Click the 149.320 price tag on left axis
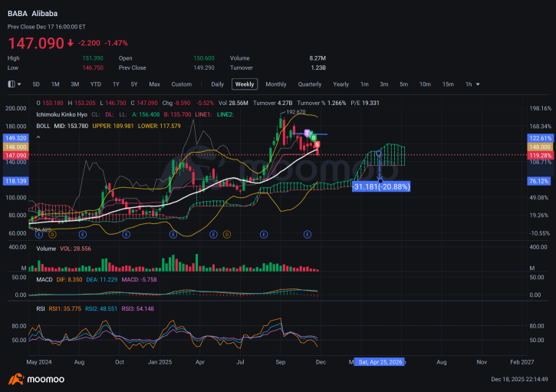 pyautogui.click(x=15, y=138)
